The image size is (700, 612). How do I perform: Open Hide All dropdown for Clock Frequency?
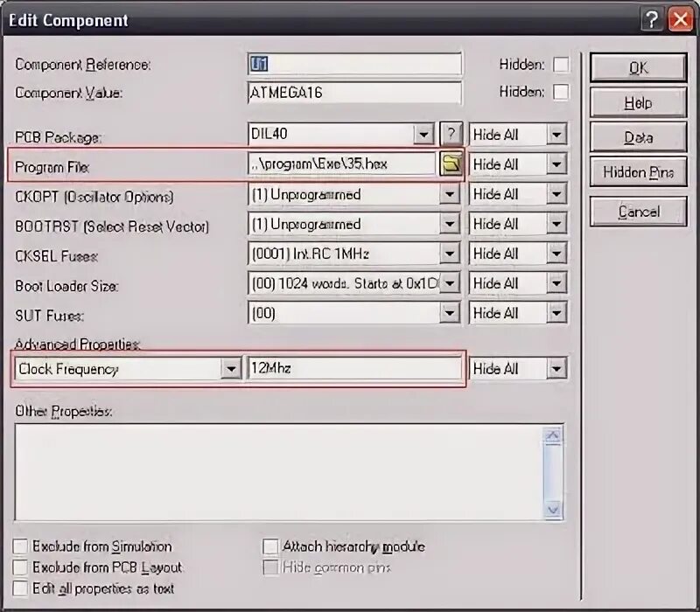(556, 368)
